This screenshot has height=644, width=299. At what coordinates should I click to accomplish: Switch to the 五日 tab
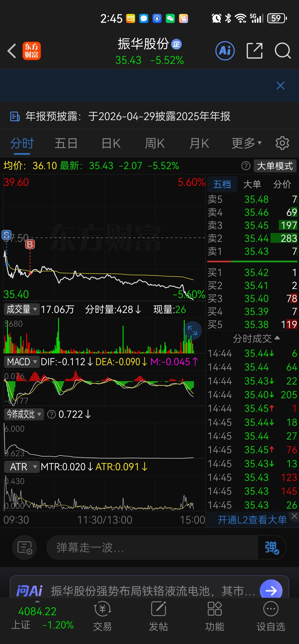coord(66,143)
